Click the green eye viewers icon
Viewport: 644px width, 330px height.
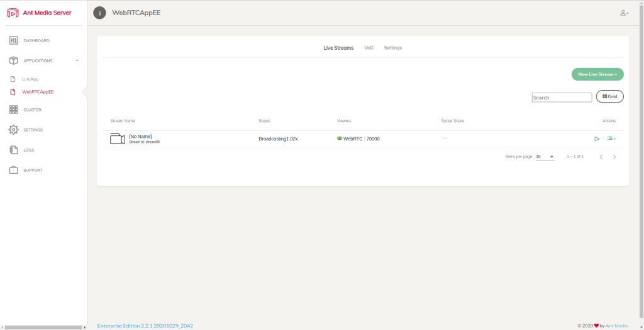pos(340,139)
